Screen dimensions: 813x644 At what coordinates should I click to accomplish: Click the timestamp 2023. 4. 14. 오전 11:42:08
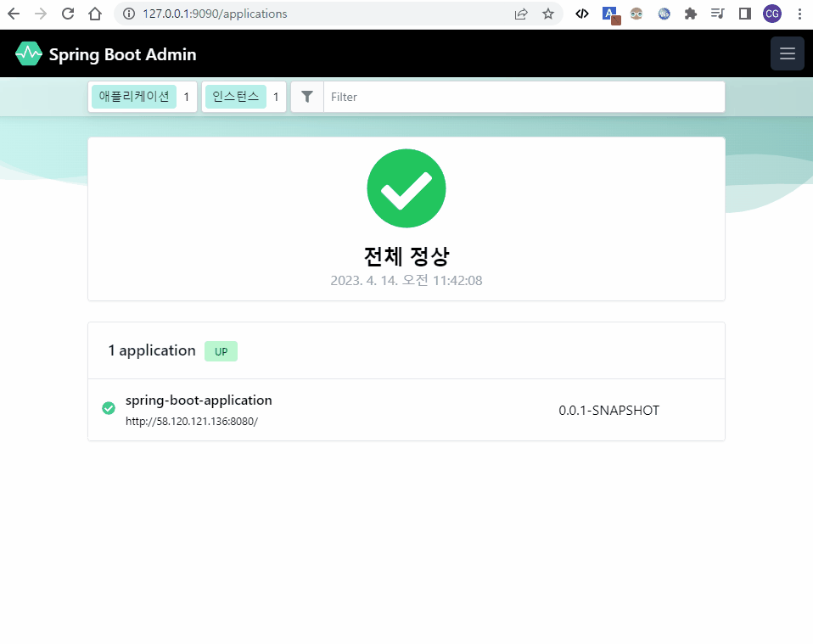click(x=406, y=281)
